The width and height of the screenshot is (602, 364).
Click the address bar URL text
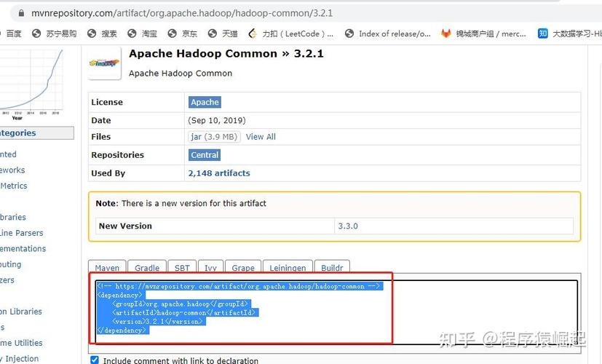tap(182, 13)
